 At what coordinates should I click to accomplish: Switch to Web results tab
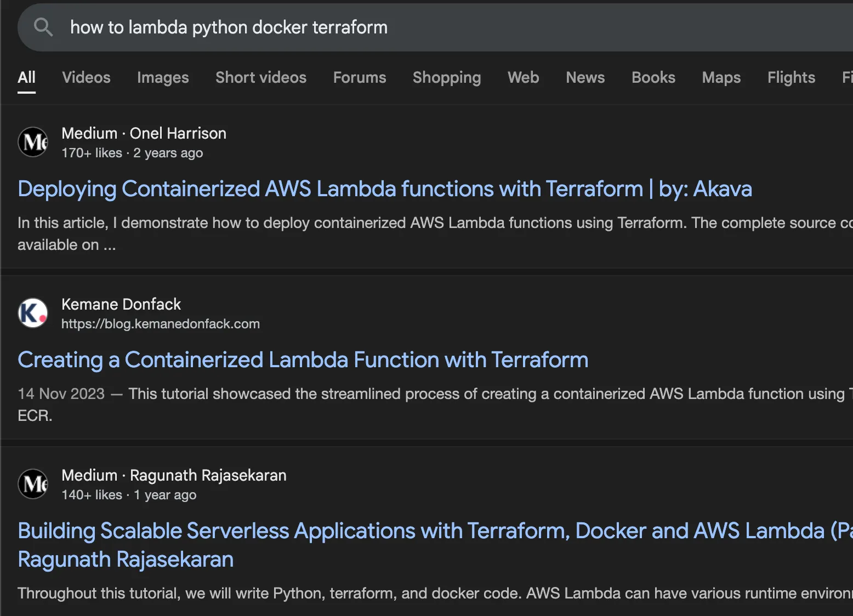[523, 78]
